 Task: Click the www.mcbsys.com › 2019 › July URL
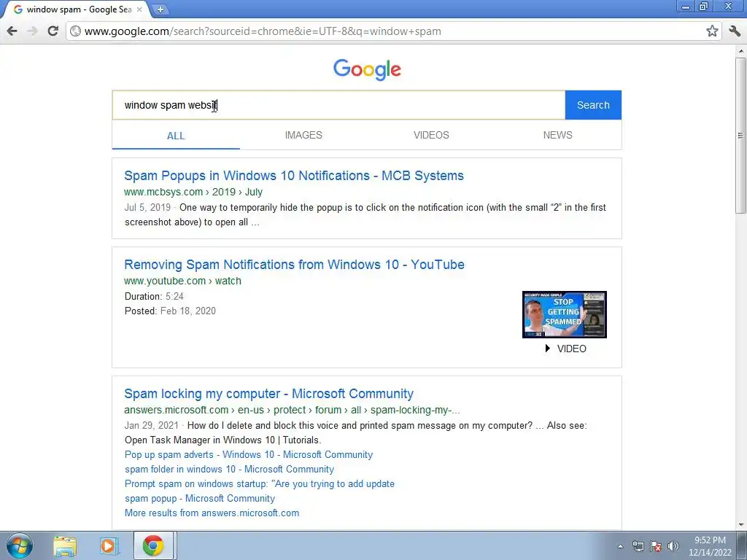point(193,192)
